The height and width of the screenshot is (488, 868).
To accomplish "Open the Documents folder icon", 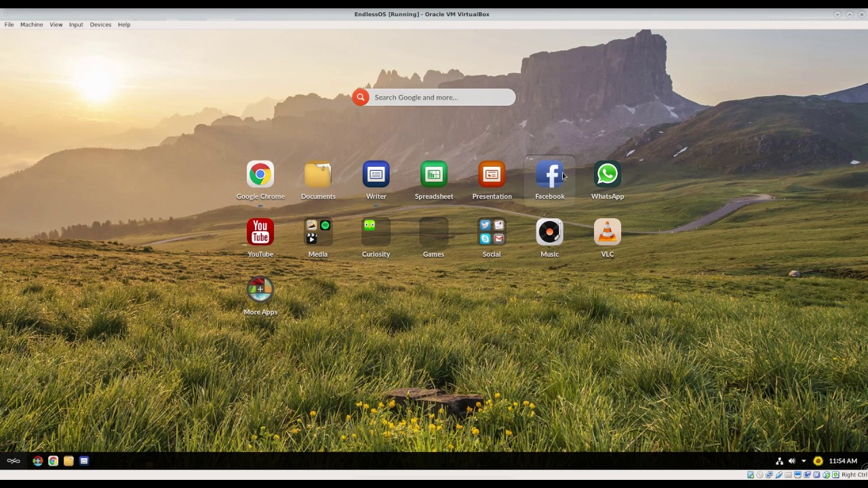I will pyautogui.click(x=318, y=181).
